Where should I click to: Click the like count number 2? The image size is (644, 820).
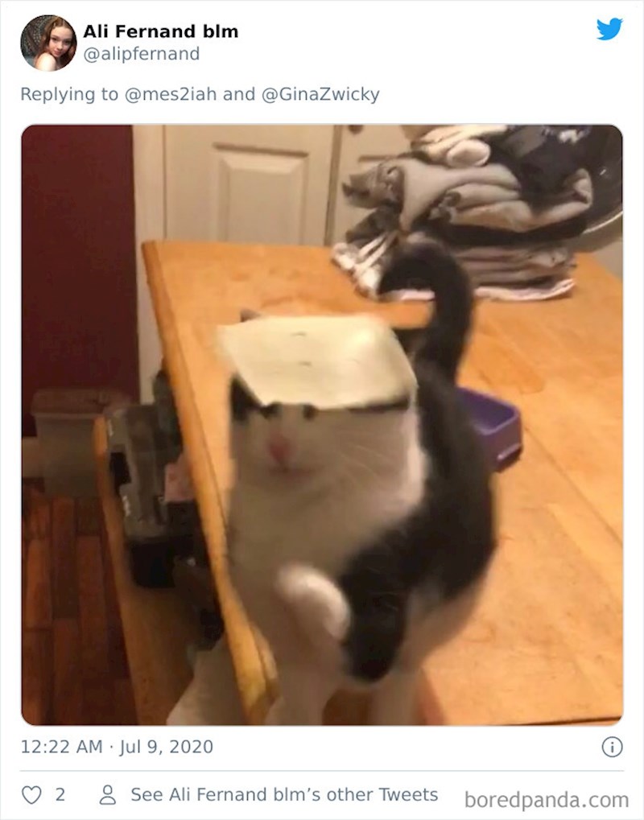pos(60,795)
